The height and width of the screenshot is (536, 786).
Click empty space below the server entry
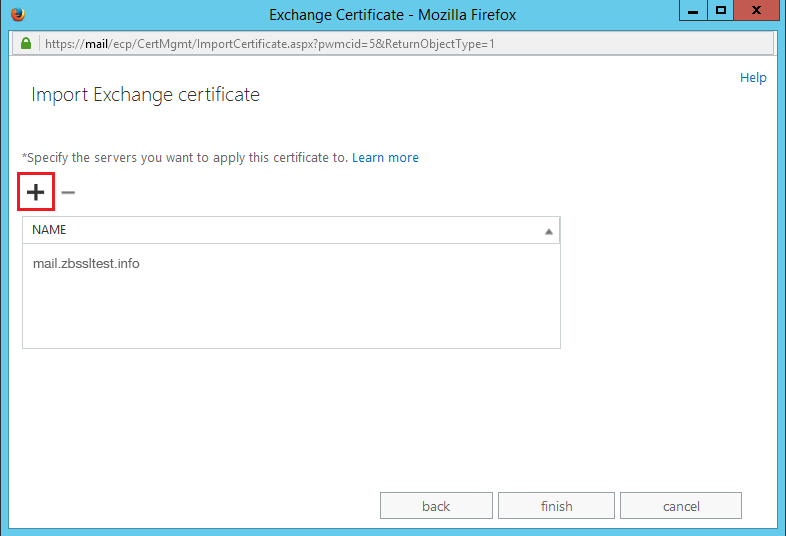coord(290,315)
